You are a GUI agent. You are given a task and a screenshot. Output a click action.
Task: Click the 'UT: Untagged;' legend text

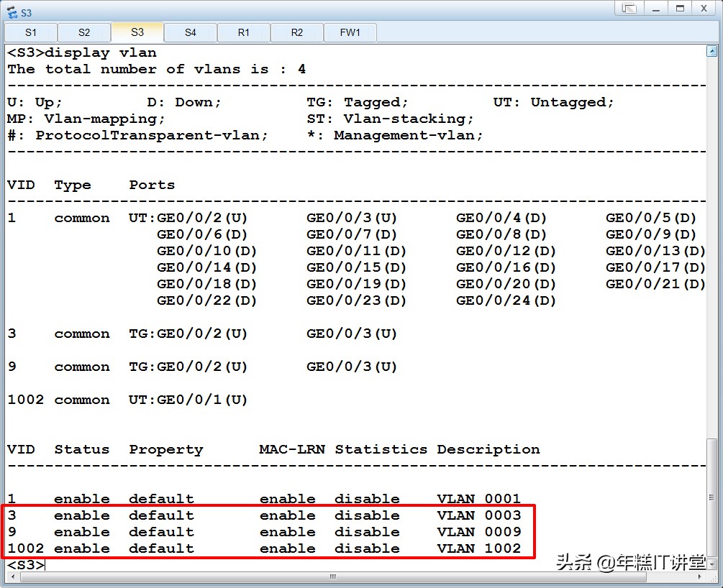pyautogui.click(x=553, y=102)
